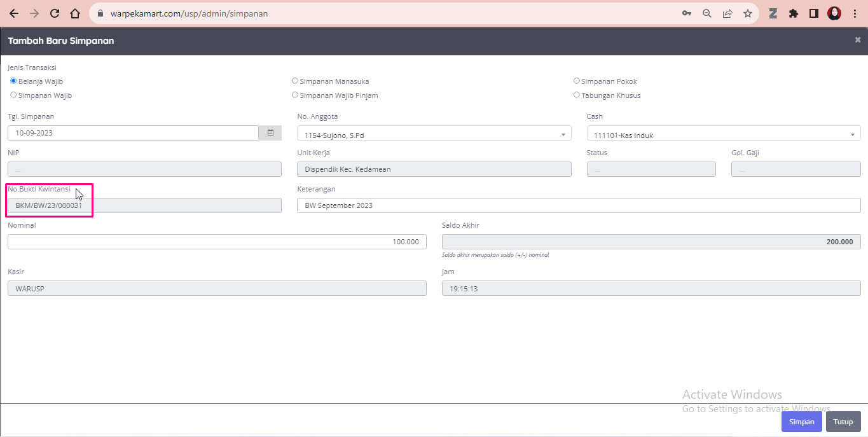Image resolution: width=868 pixels, height=437 pixels.
Task: Select the Tabungan Khusus radio option
Action: coord(576,95)
